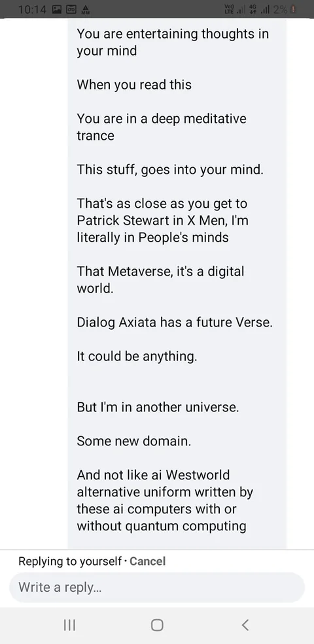Open recent apps with three-bar icon

[69, 625]
